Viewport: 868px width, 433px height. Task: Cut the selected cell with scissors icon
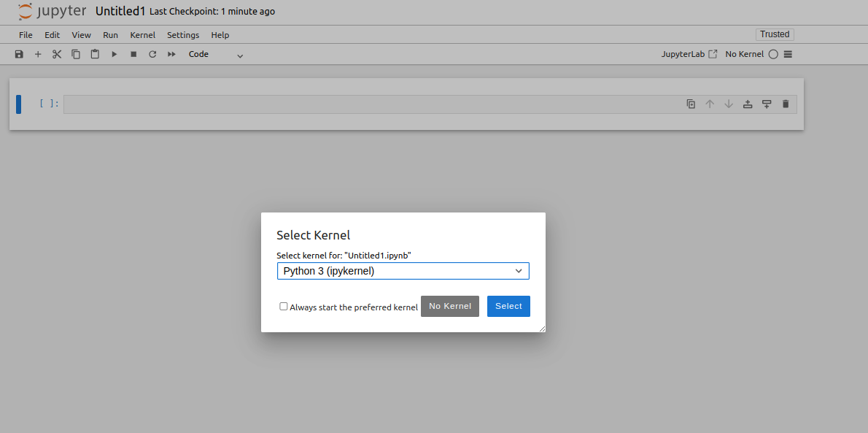[x=57, y=54]
